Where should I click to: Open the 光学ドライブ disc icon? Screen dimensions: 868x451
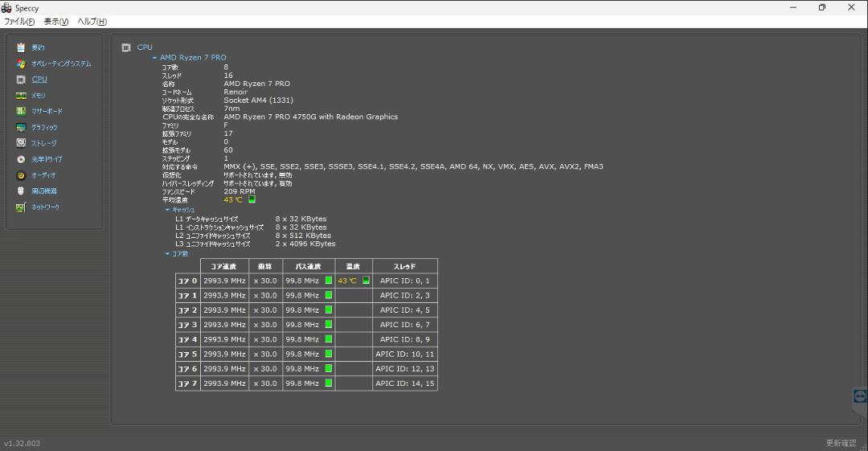21,159
